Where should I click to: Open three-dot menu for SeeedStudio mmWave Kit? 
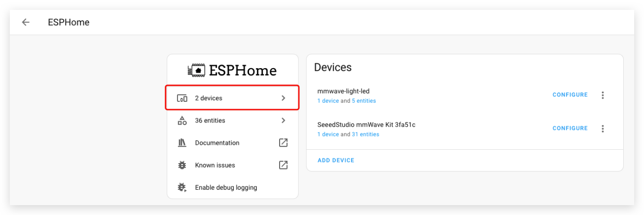[603, 129]
